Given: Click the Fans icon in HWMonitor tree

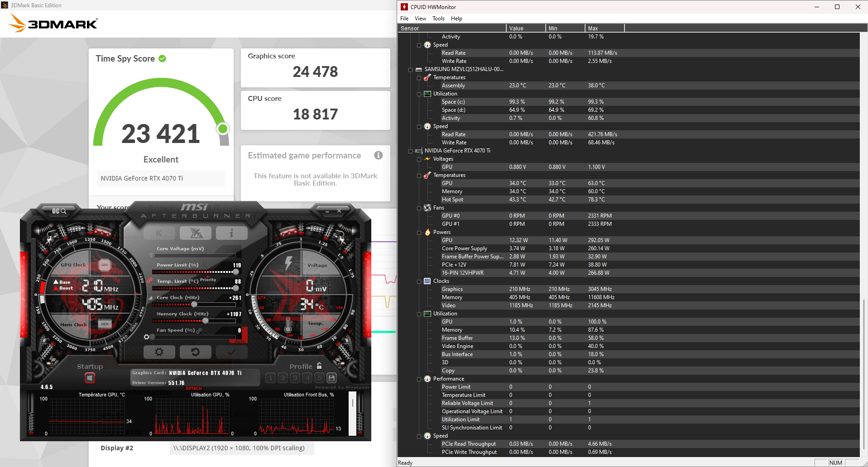Looking at the screenshot, I should click(427, 208).
